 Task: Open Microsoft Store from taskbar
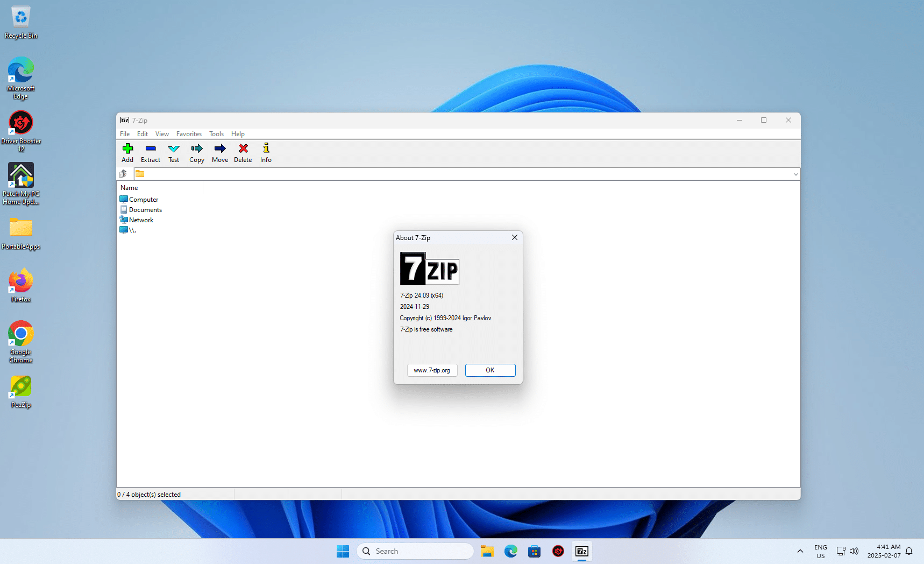[535, 551]
